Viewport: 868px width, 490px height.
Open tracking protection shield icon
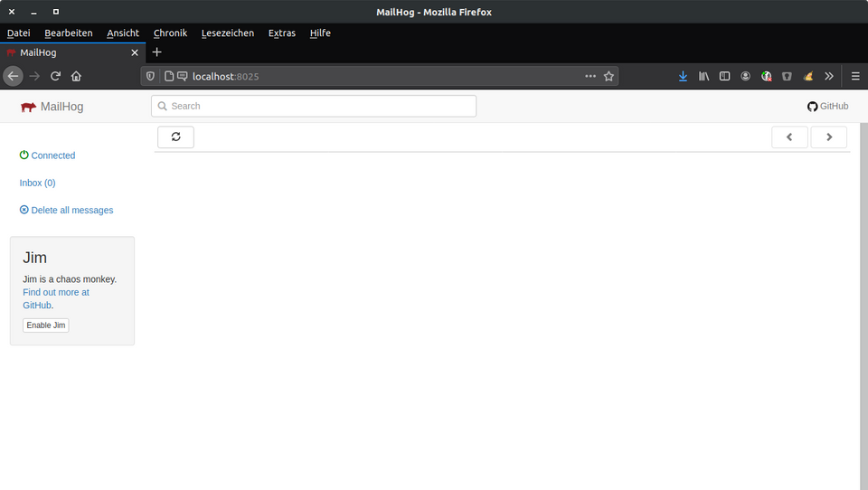150,77
